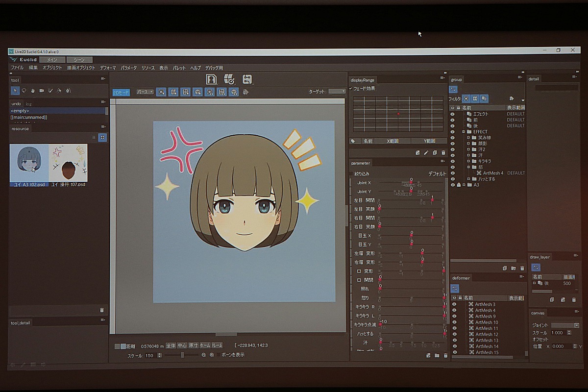Switch resource panel to grid view
588x392 pixels.
pos(102,138)
